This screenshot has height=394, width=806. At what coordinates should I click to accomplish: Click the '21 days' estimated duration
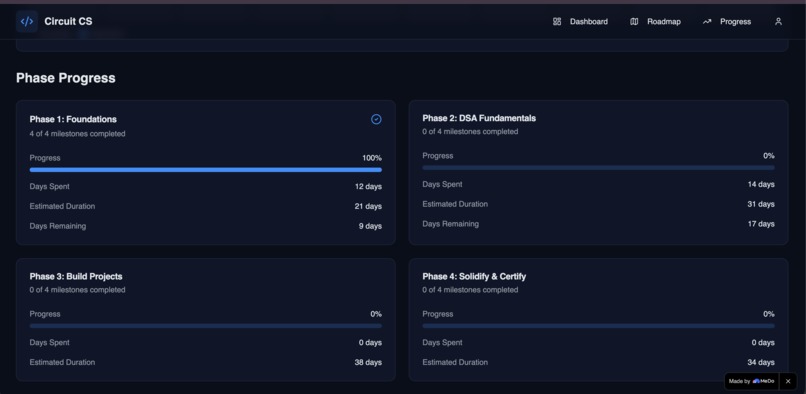coord(368,206)
